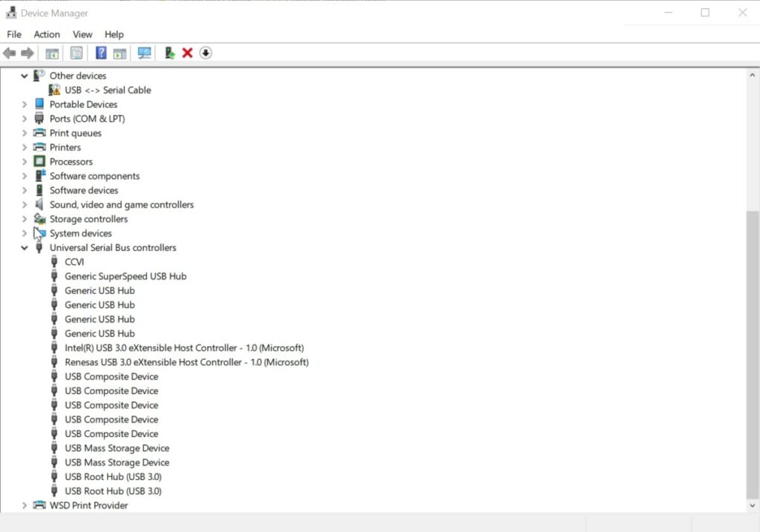Toggle the Show/Hide Console Tree toolbar icon

[x=52, y=53]
